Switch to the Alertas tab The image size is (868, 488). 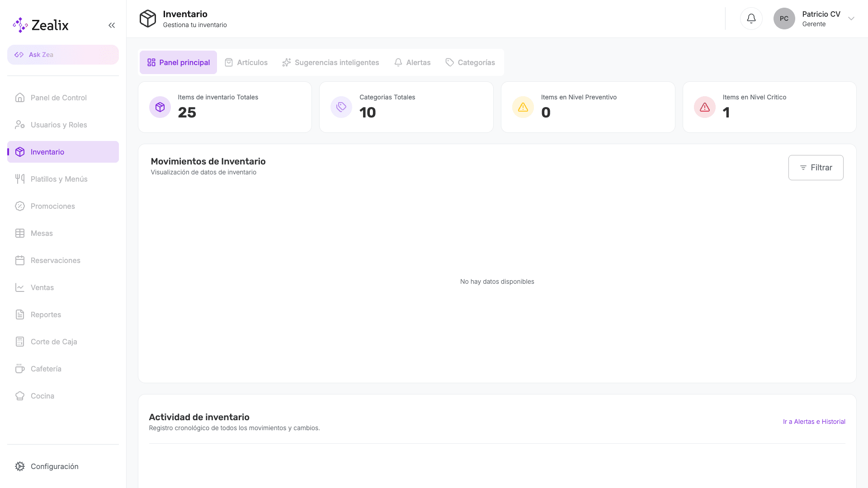point(412,62)
